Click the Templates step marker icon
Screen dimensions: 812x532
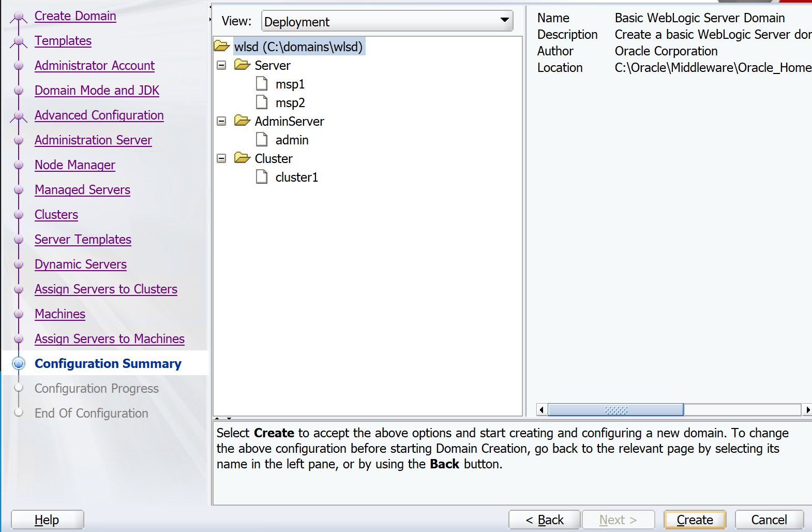tap(19, 42)
